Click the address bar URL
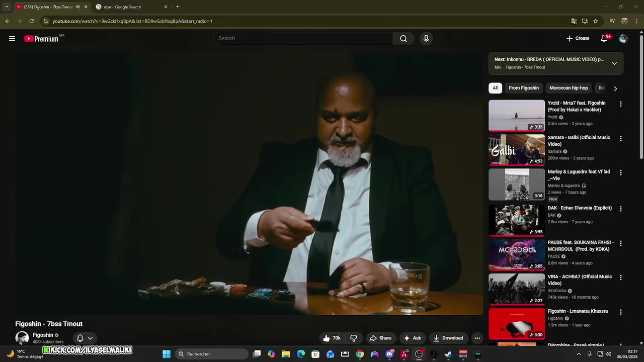 (x=132, y=21)
